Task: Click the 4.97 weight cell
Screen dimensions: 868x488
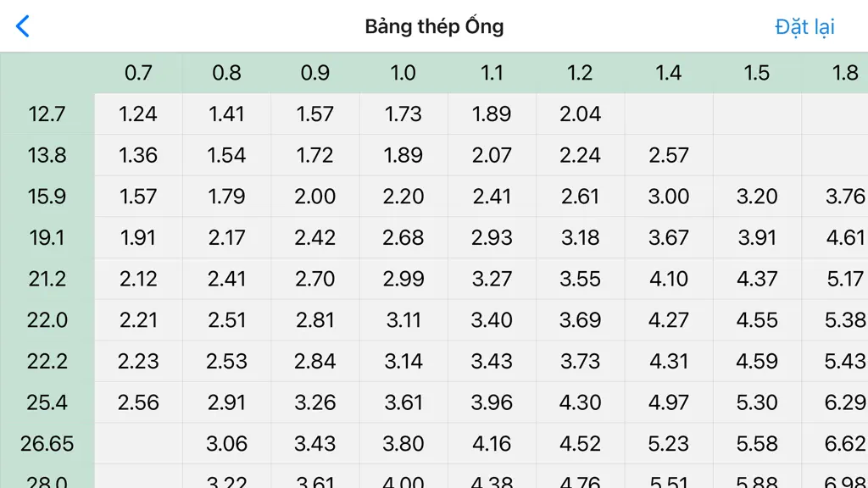Action: coord(669,402)
